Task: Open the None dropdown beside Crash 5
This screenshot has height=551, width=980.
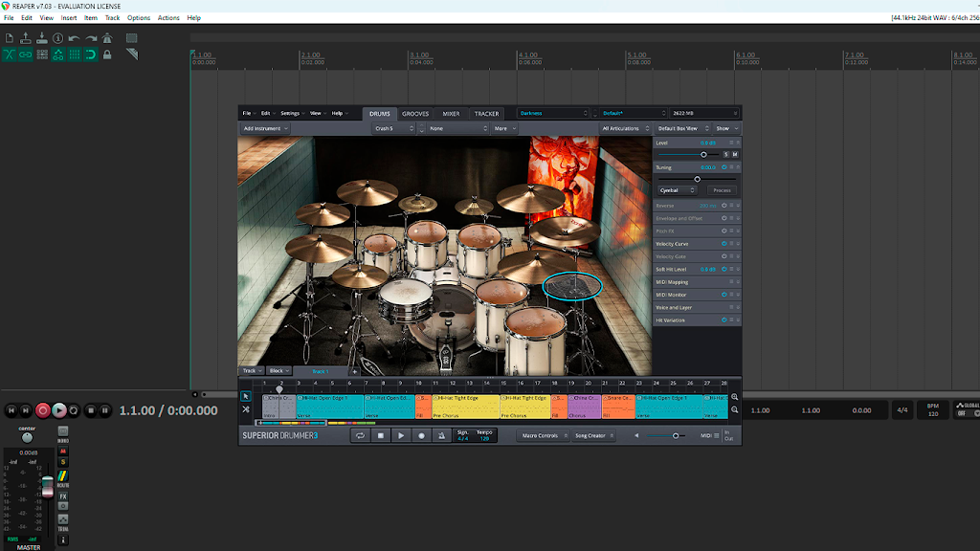Action: click(458, 129)
